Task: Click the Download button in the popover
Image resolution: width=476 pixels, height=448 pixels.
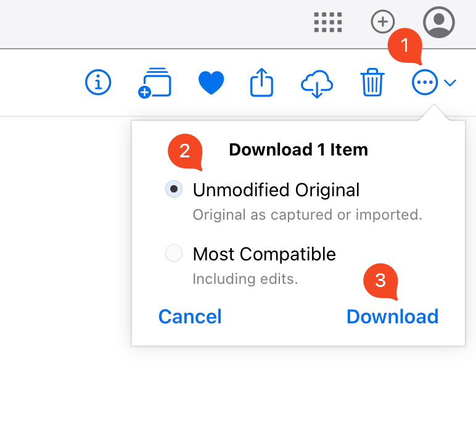Action: point(392,317)
